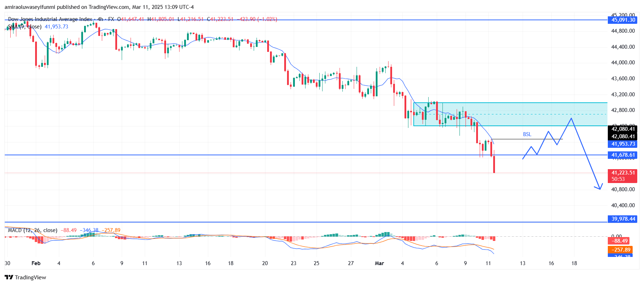Viewport: 644px width, 285px height.
Task: Select the 41,678.61 horizontal line price label
Action: pyautogui.click(x=623, y=155)
